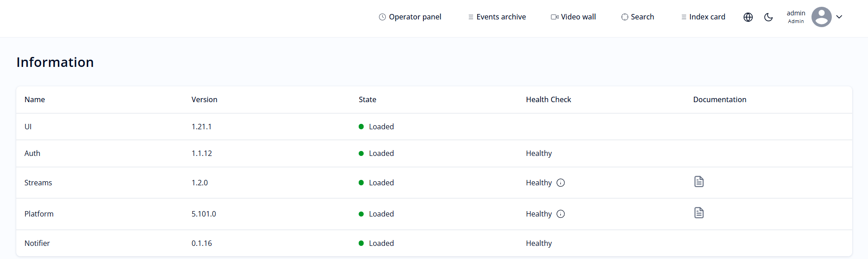Open Platform documentation file icon
The width and height of the screenshot is (868, 259).
pyautogui.click(x=699, y=213)
